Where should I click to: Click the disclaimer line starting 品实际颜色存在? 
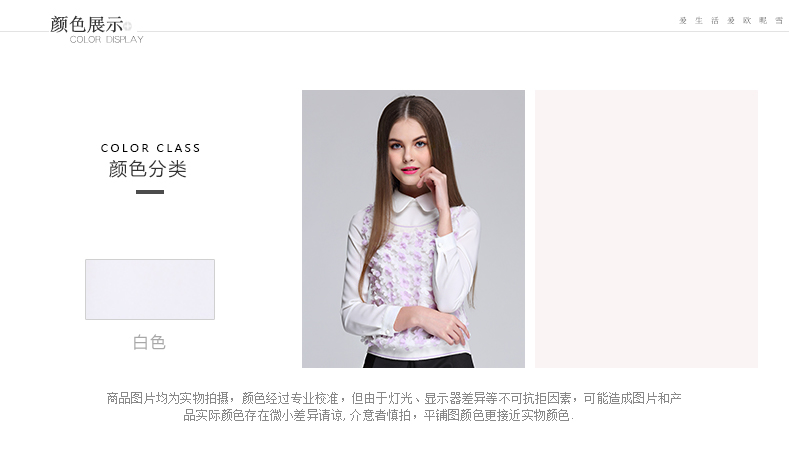pyautogui.click(x=378, y=416)
